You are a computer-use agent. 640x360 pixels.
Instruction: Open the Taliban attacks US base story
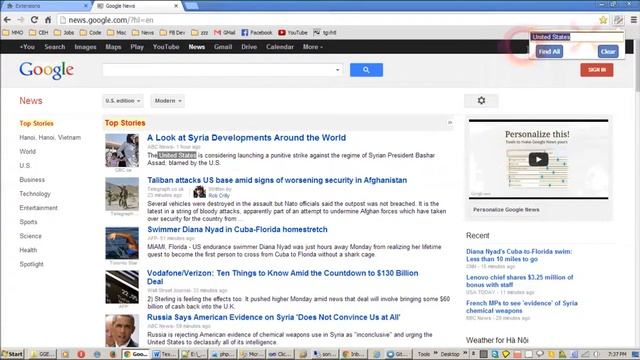tap(277, 180)
